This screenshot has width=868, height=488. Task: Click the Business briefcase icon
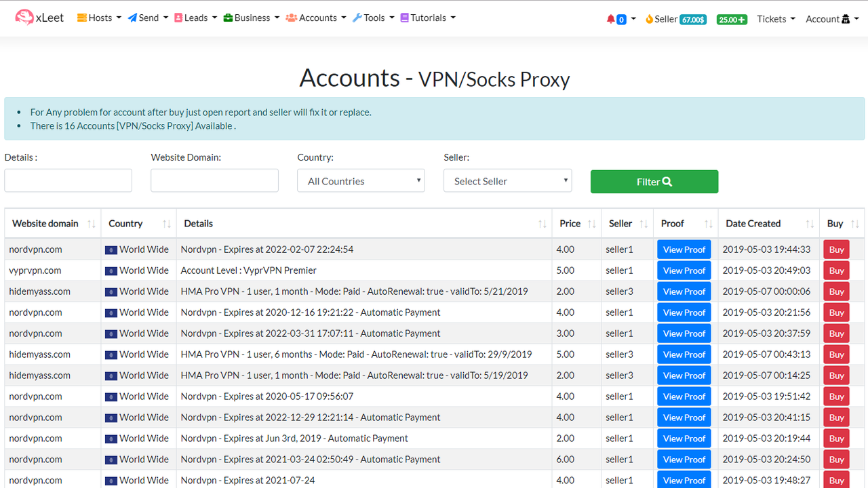[x=228, y=18]
